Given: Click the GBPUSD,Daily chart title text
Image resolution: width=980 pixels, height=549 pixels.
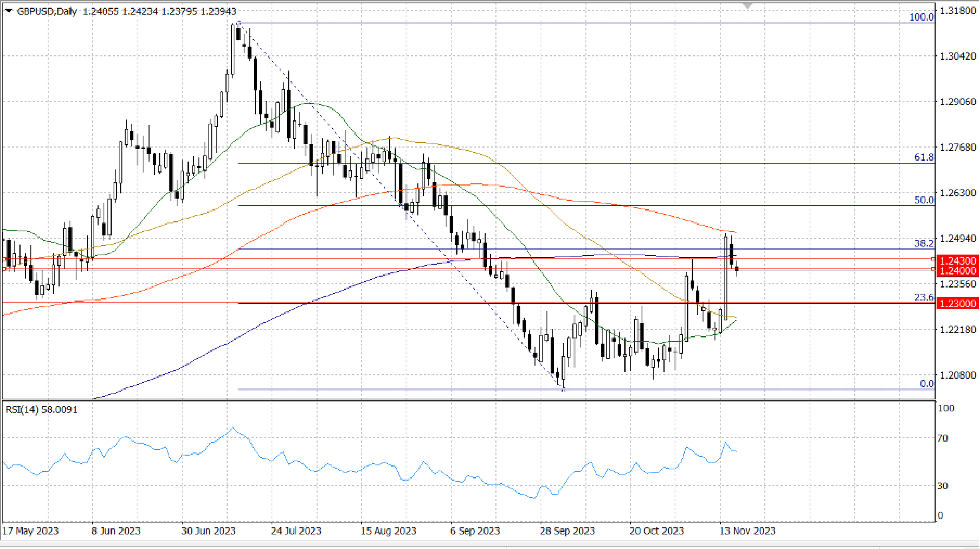Looking at the screenshot, I should (46, 11).
